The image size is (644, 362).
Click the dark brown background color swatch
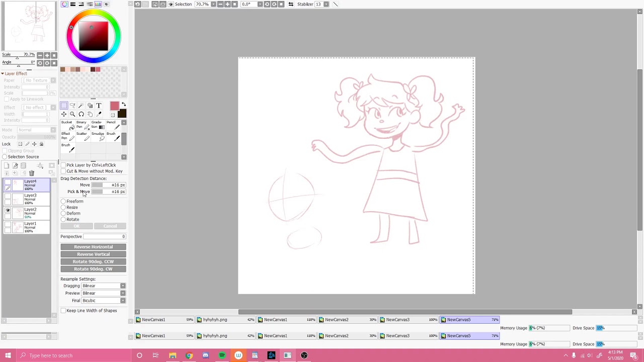[x=122, y=113]
